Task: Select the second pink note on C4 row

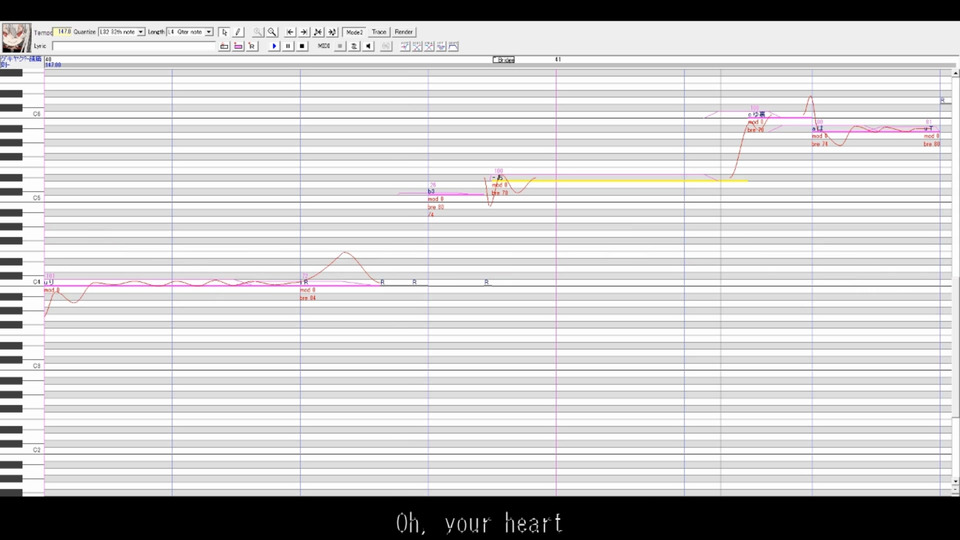Action: [340, 285]
